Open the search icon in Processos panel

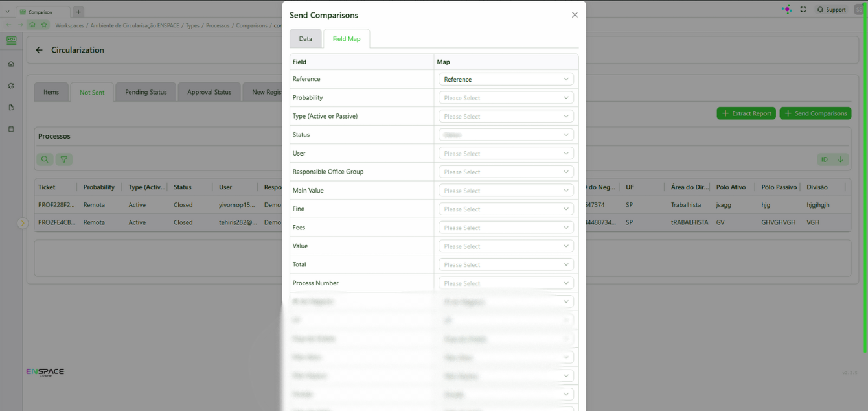tap(45, 159)
